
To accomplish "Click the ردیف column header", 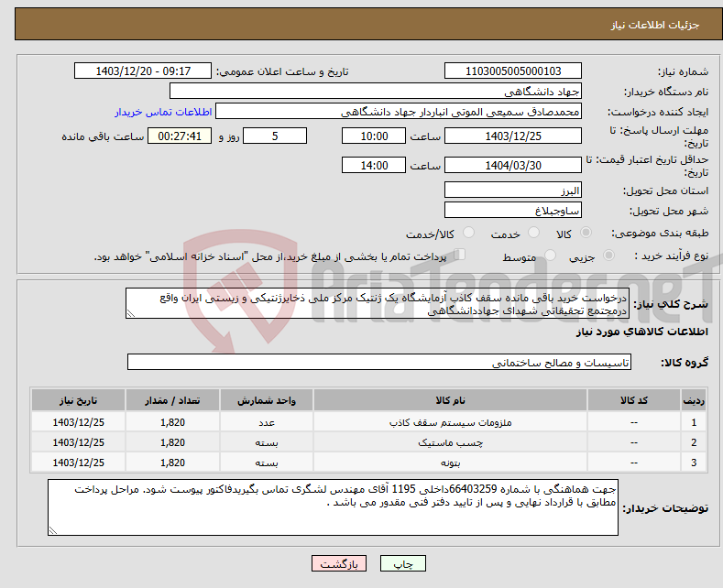I will [693, 400].
